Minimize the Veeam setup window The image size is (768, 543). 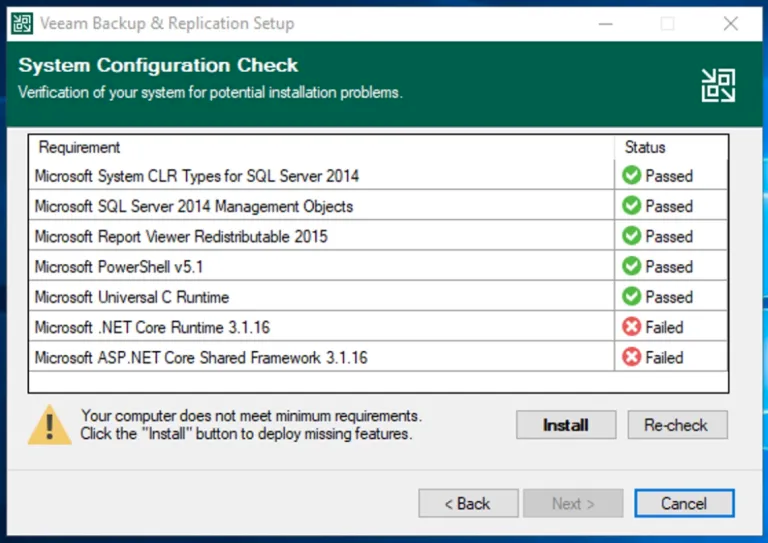[605, 24]
